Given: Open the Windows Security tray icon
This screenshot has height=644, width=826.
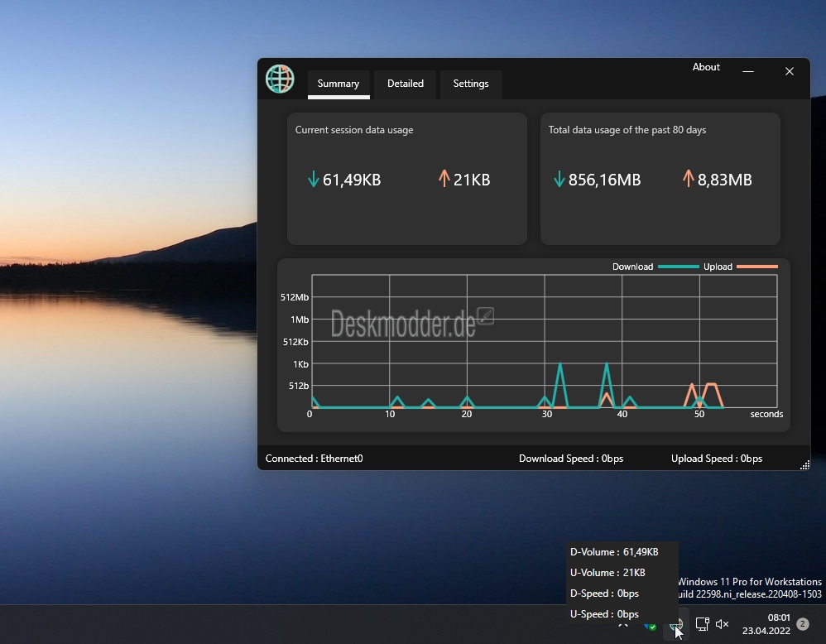Looking at the screenshot, I should pyautogui.click(x=650, y=626).
